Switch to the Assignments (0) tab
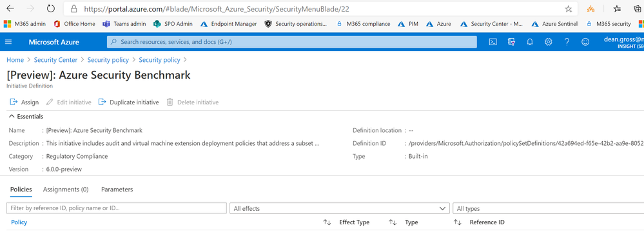Image resolution: width=644 pixels, height=234 pixels. pos(66,190)
